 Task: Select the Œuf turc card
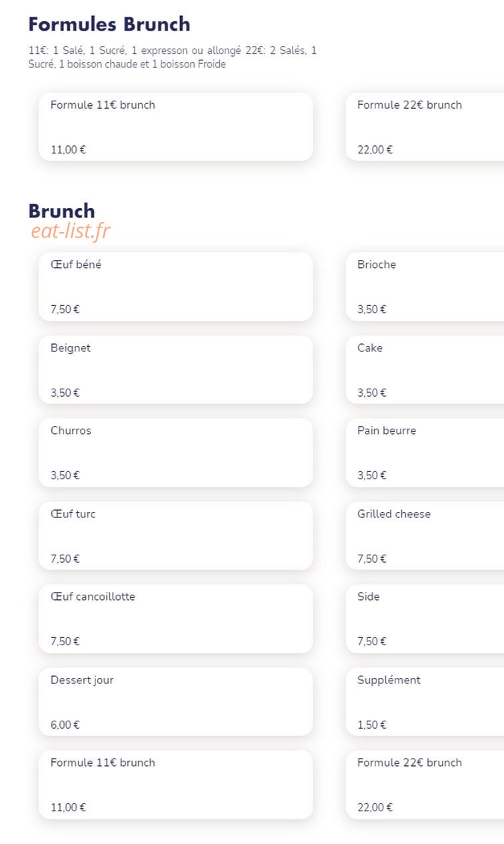(175, 536)
